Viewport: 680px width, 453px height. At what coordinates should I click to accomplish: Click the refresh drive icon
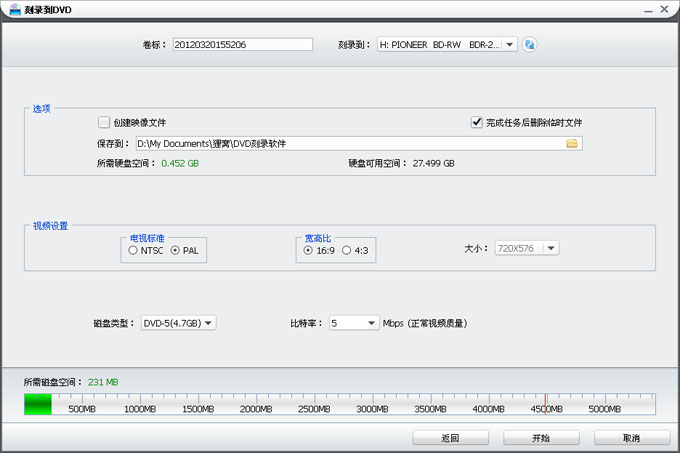pyautogui.click(x=529, y=44)
